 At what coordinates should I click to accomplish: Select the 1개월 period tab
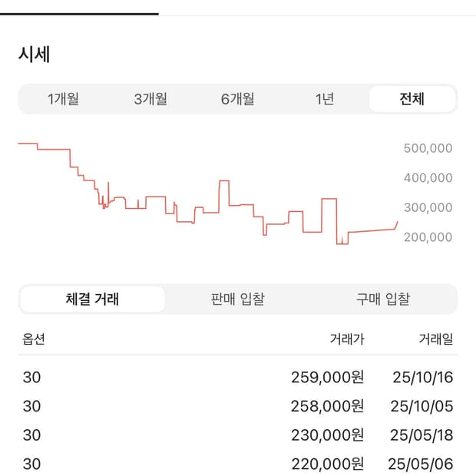(x=63, y=99)
